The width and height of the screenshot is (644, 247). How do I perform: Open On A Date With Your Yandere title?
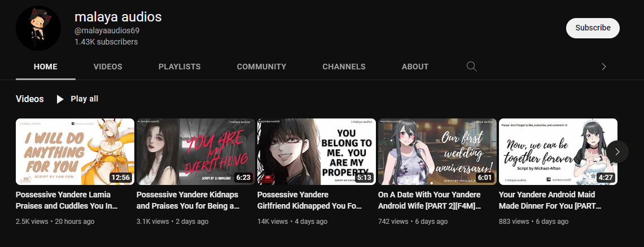(430, 200)
